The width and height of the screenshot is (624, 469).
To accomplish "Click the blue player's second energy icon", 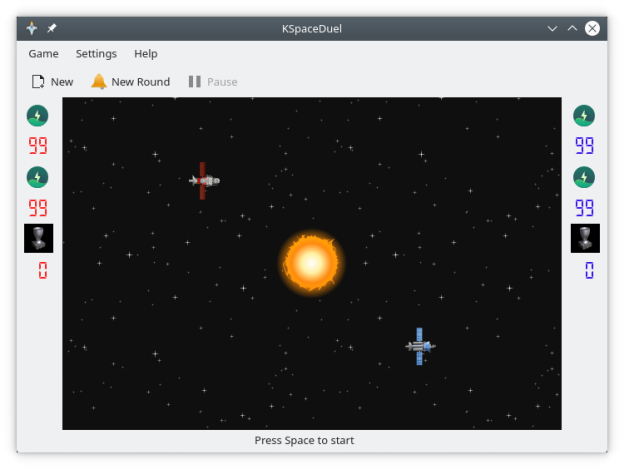I will tap(584, 178).
